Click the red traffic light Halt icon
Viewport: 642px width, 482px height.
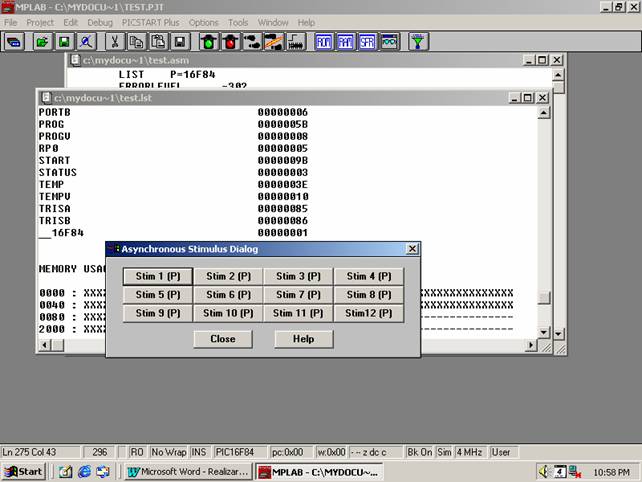coord(231,42)
